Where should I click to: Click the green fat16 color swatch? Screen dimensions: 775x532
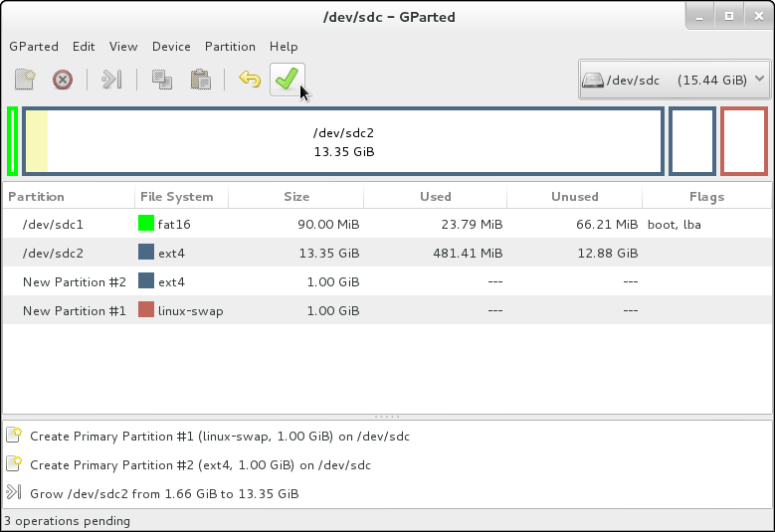pyautogui.click(x=146, y=225)
